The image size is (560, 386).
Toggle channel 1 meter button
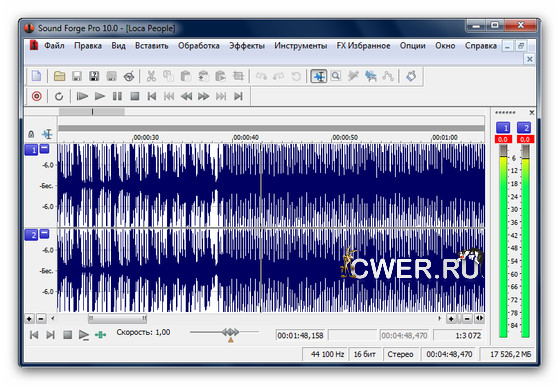[x=503, y=128]
